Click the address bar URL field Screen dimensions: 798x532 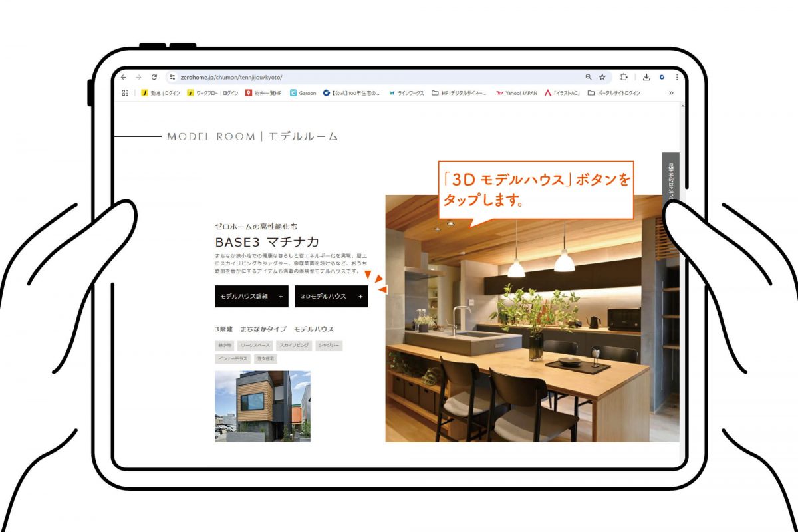[x=372, y=77]
